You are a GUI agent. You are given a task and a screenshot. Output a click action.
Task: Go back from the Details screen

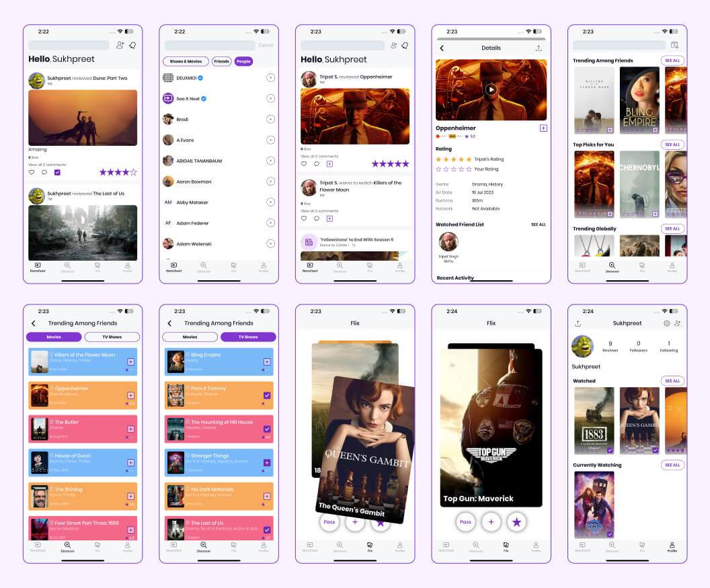tap(442, 48)
